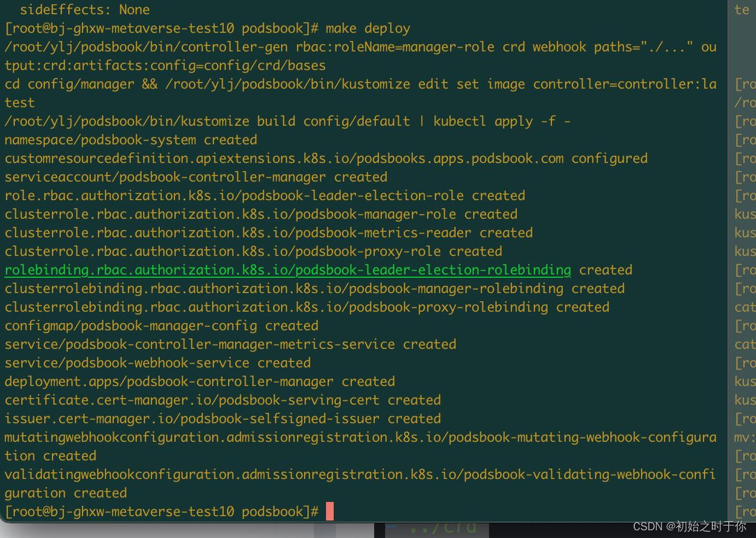Select the podsbook-leader-election-role created line
The image size is (756, 538).
[x=265, y=195]
